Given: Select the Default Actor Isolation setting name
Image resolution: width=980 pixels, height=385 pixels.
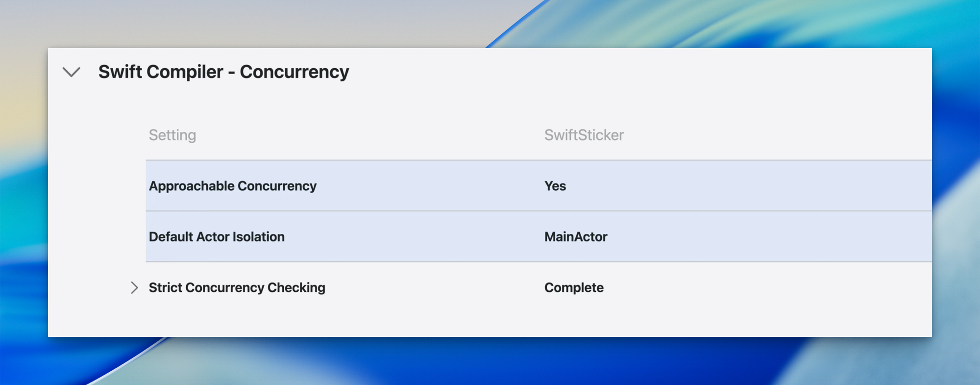Looking at the screenshot, I should (217, 237).
